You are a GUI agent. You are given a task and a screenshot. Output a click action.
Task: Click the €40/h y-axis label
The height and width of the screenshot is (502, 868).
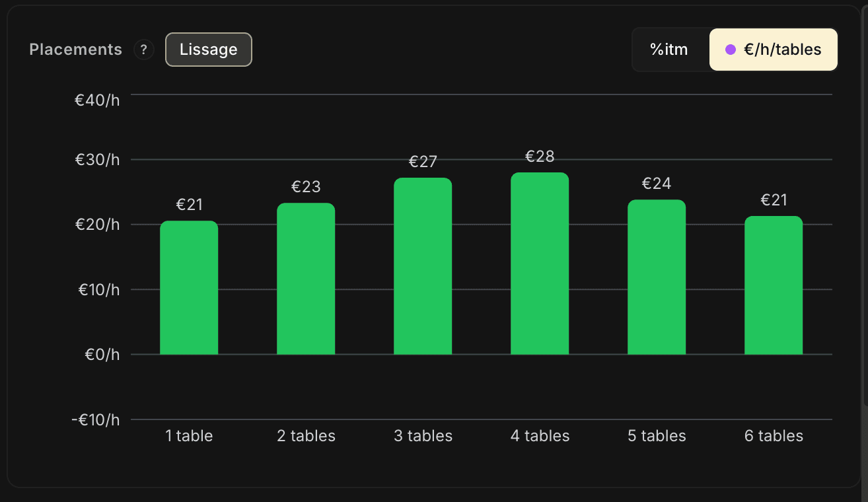click(x=97, y=100)
